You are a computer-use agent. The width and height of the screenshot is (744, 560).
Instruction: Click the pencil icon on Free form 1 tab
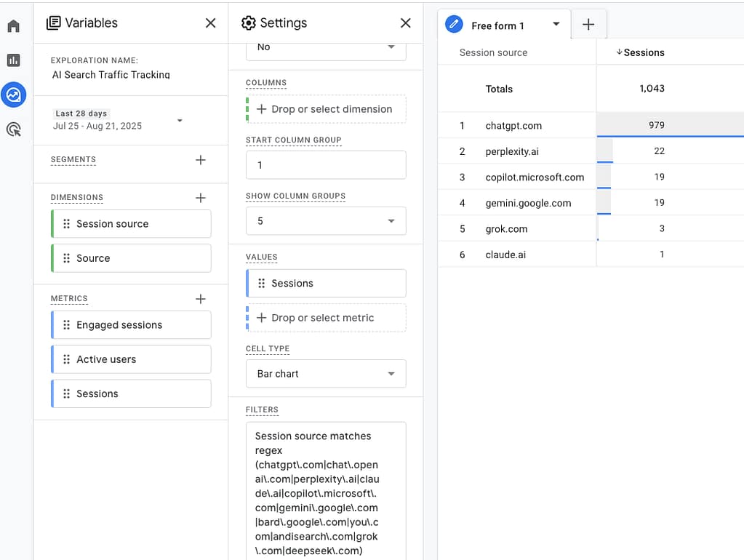click(x=454, y=24)
